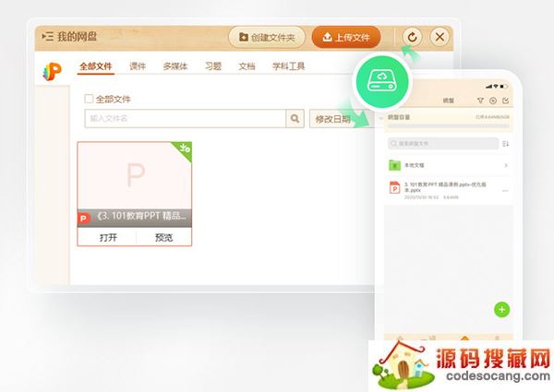
Task: Switch to the 多媒体 tab
Action: click(x=175, y=66)
